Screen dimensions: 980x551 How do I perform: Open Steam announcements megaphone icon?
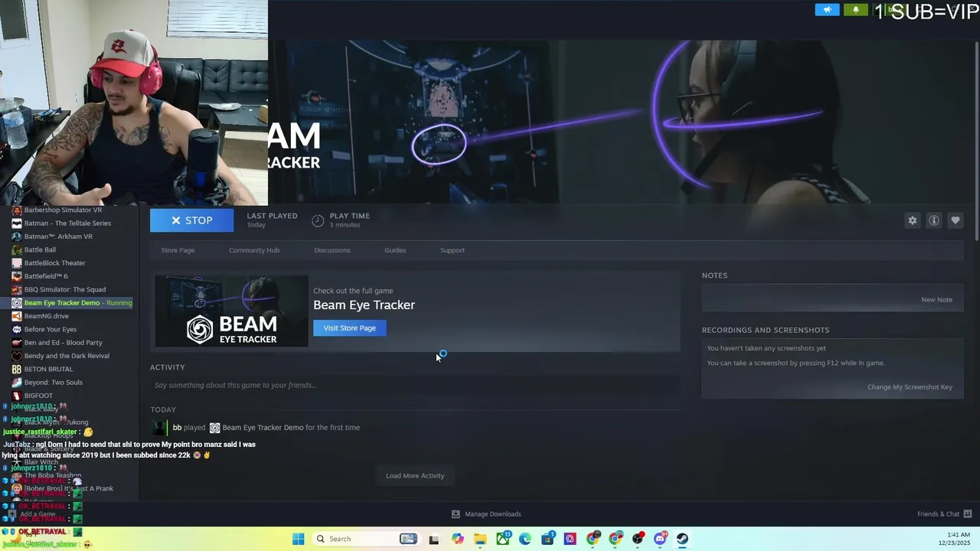pyautogui.click(x=827, y=10)
